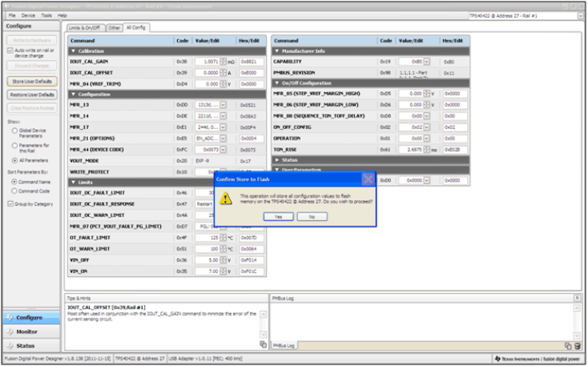Click the copy icon in Tips & Hints
This screenshot has width=588, height=366.
coord(262,344)
